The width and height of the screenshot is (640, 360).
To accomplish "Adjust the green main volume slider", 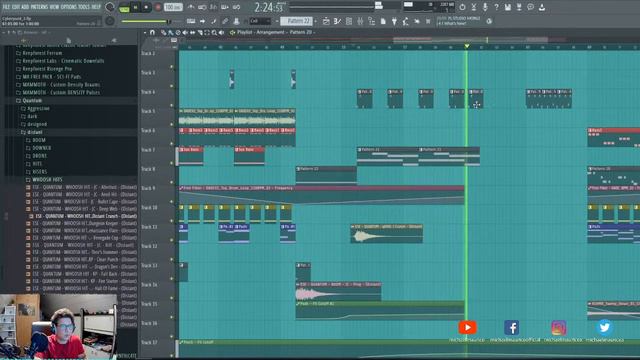I will pos(146,21).
